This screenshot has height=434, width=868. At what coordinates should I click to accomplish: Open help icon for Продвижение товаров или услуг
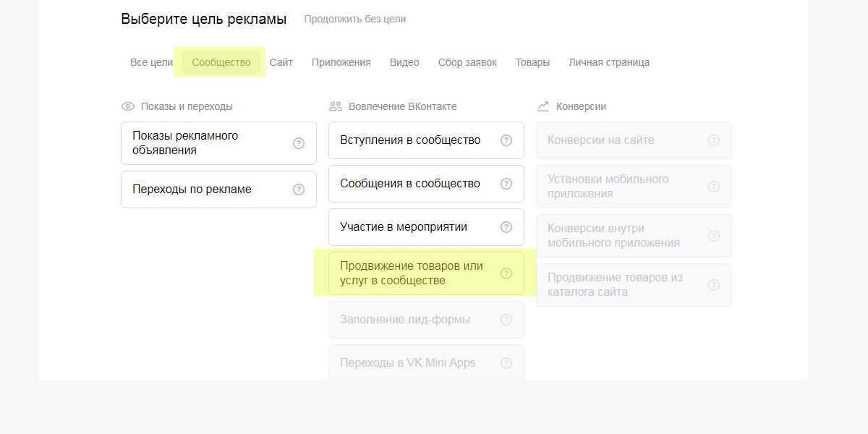coord(506,273)
